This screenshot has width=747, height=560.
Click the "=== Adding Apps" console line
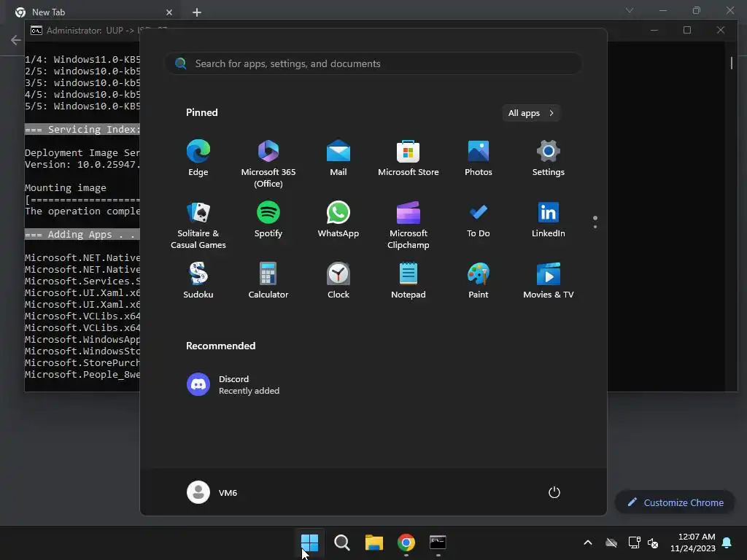(x=82, y=234)
